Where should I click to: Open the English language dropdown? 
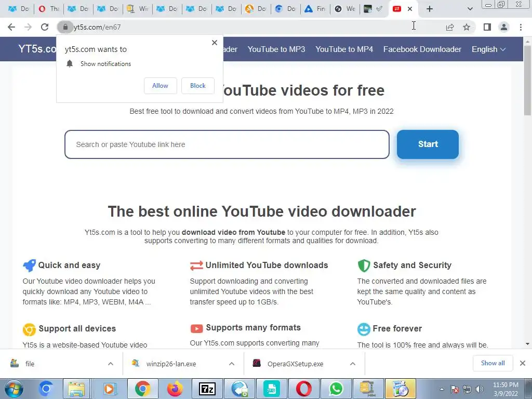tap(488, 49)
